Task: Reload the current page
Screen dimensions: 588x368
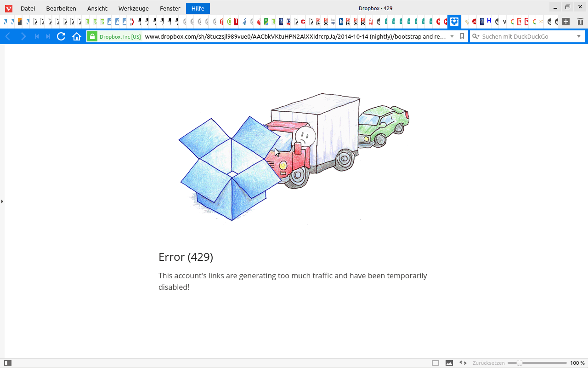Action: [x=61, y=36]
